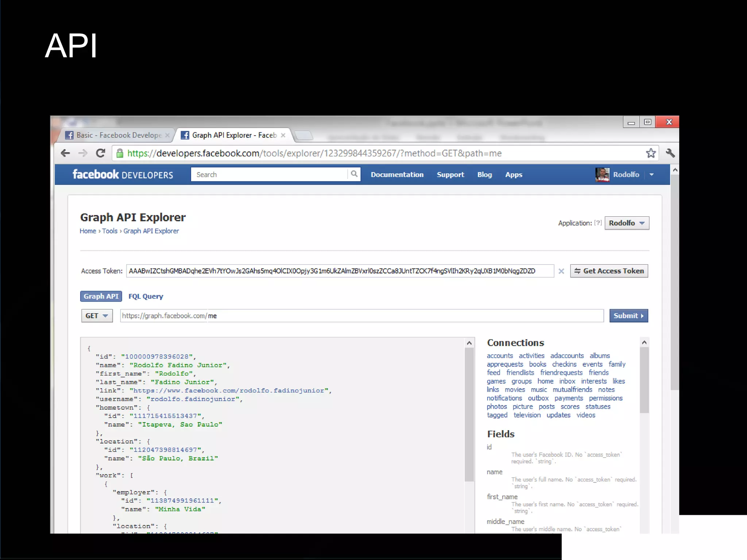747x560 pixels.
Task: Click the browser forward arrow icon
Action: 83,153
